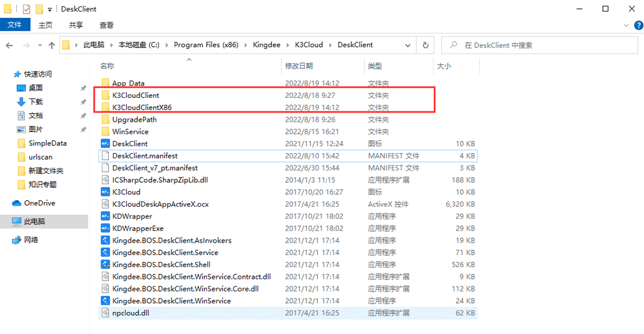This screenshot has width=644, height=334.
Task: Select the K3Cloud icon file
Action: pyautogui.click(x=106, y=192)
